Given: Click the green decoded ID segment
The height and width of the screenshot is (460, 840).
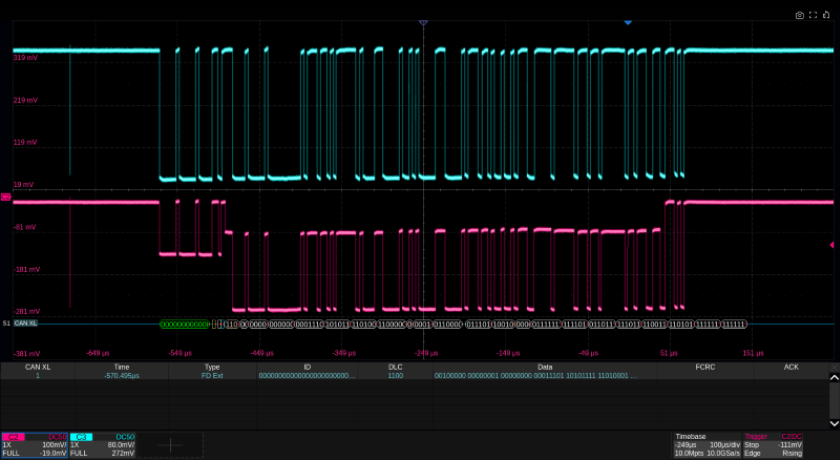Looking at the screenshot, I should pyautogui.click(x=184, y=324).
